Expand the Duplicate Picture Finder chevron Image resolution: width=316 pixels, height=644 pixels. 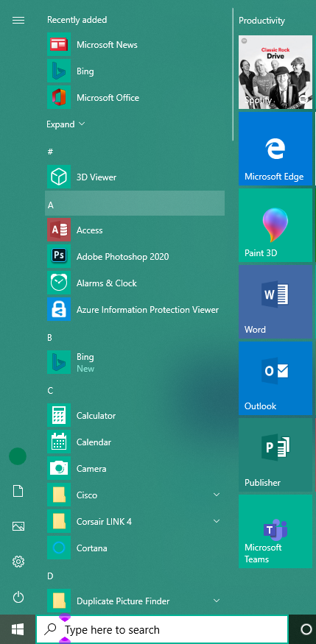point(217,601)
